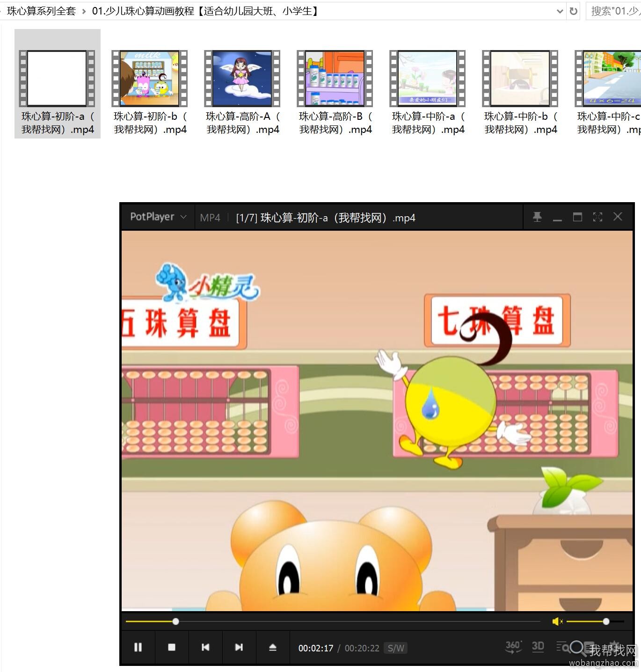Click the MP4 format label
The width and height of the screenshot is (641, 672).
(x=210, y=218)
